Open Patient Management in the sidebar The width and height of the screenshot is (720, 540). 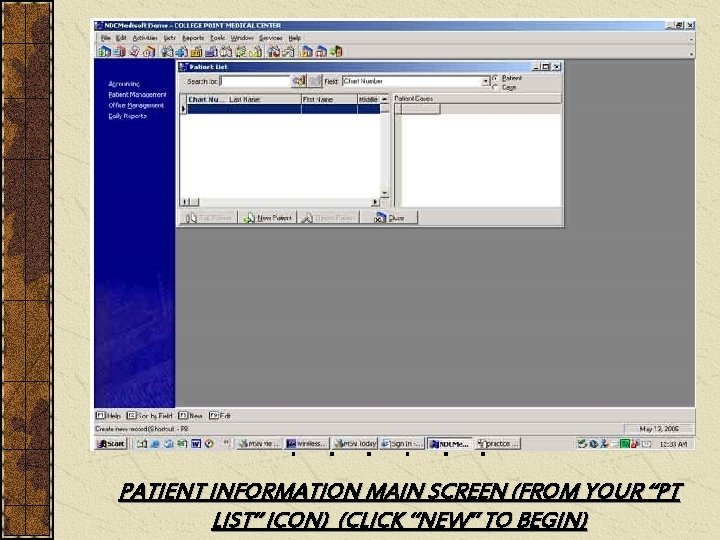137,95
